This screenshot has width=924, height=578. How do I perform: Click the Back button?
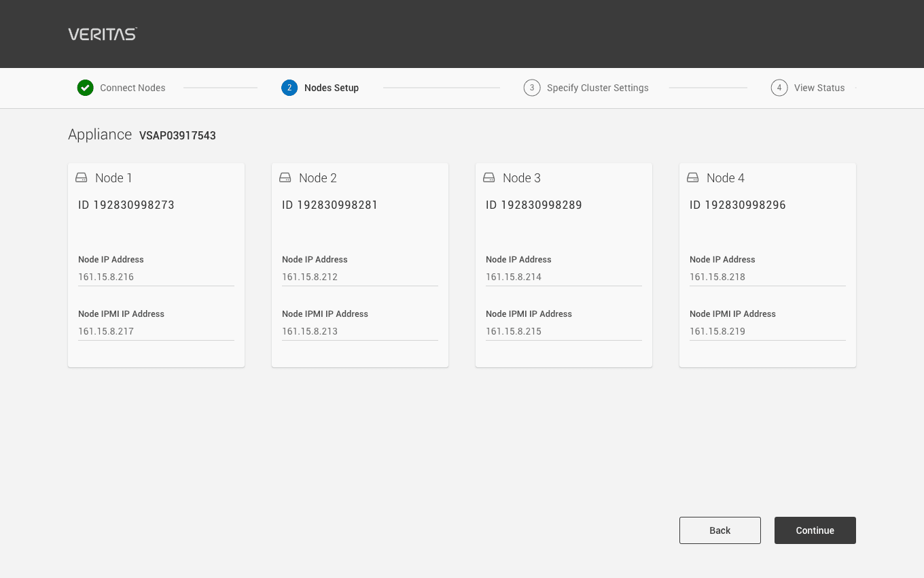coord(720,530)
